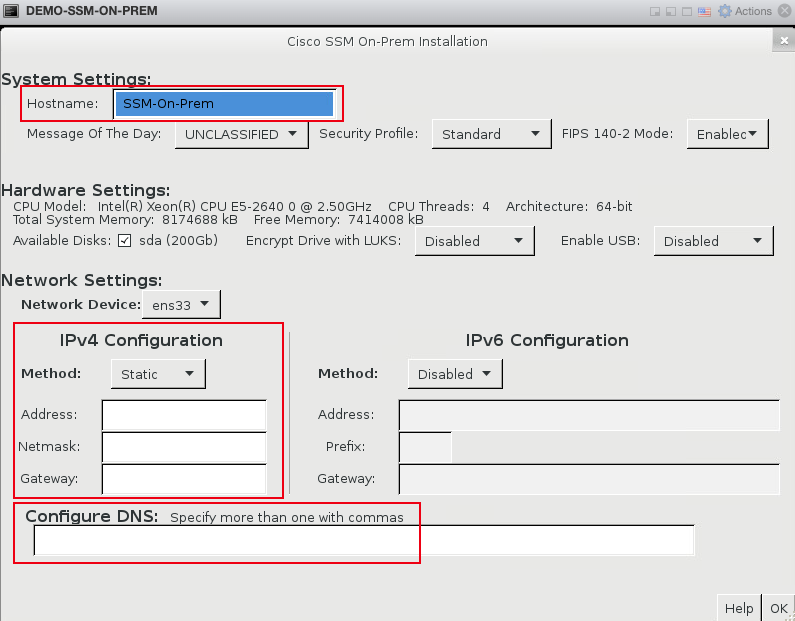
Task: Click the console icon beside DEMO-SSM-ON-PREM title
Action: click(x=11, y=11)
